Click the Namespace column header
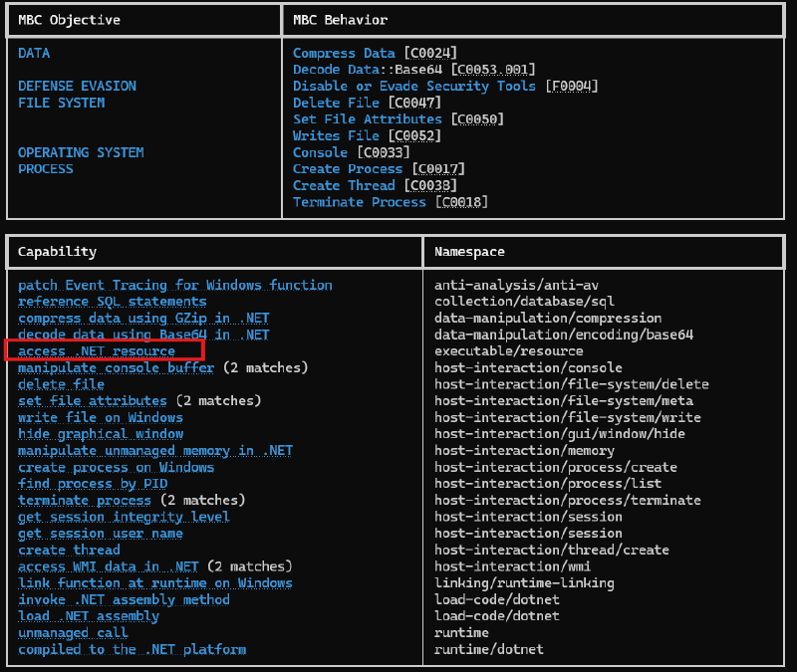The width and height of the screenshot is (797, 672). coord(469,252)
